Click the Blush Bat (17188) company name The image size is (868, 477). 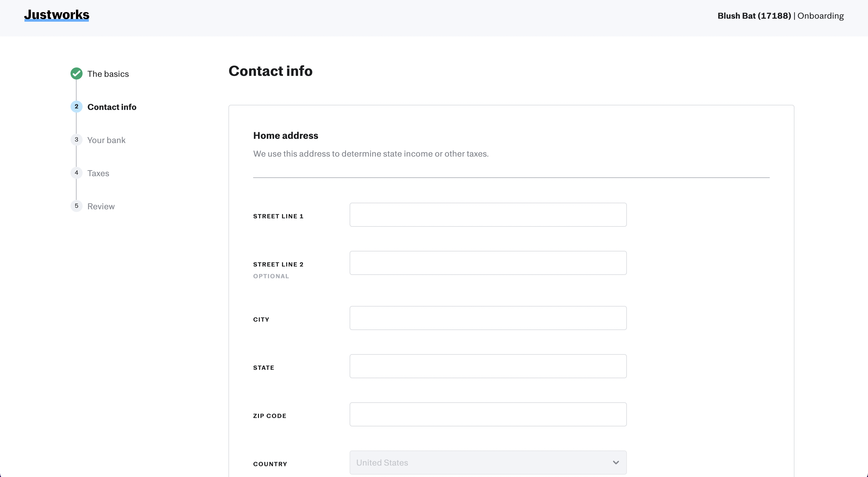coord(754,16)
